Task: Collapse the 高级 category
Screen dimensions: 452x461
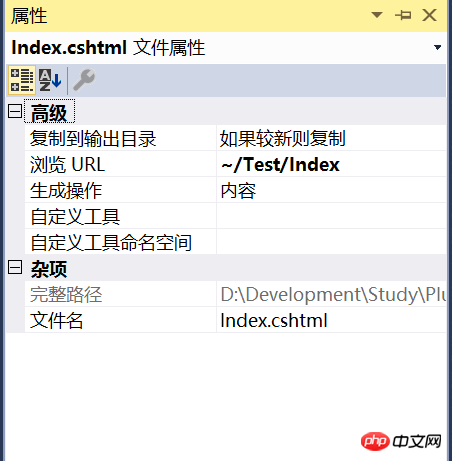Action: (15, 111)
